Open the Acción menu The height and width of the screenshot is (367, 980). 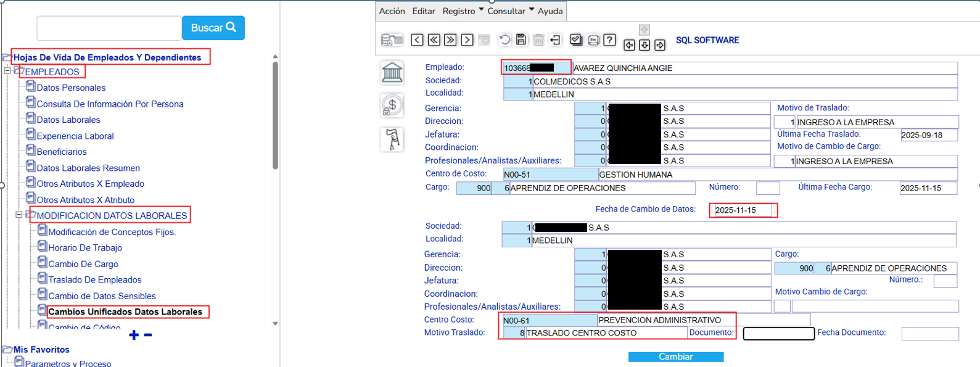[392, 11]
